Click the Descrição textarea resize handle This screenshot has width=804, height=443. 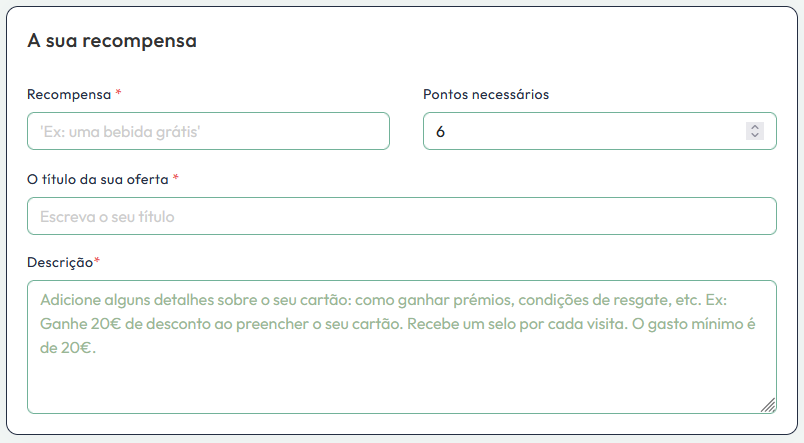(768, 405)
